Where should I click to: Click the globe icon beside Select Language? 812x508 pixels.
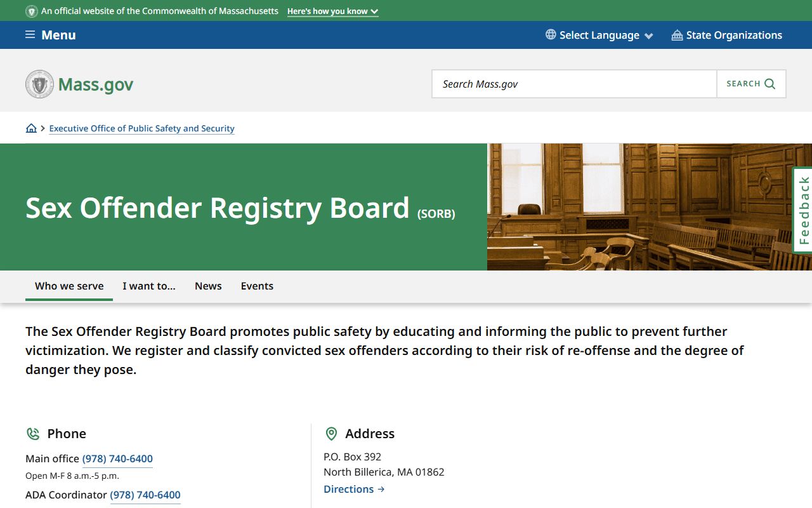(x=551, y=34)
